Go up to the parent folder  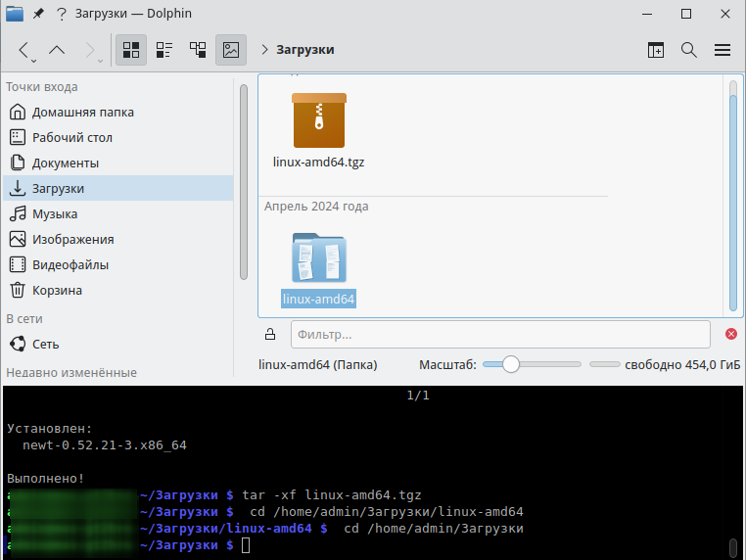point(57,50)
